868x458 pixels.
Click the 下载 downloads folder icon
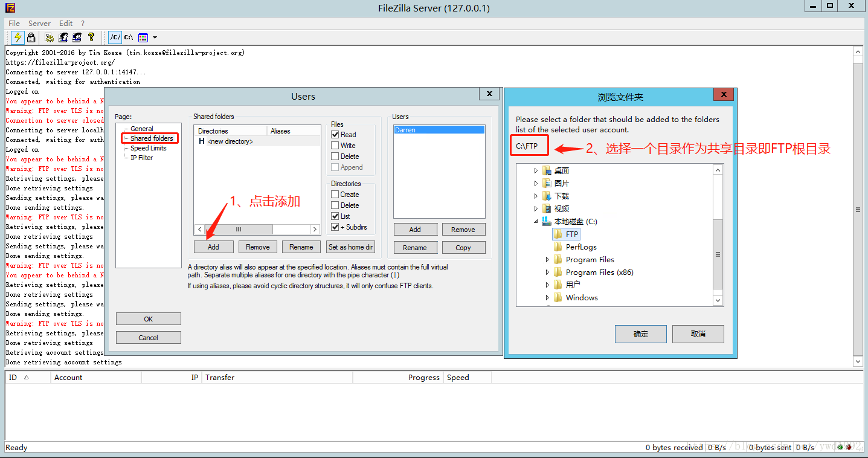click(547, 196)
